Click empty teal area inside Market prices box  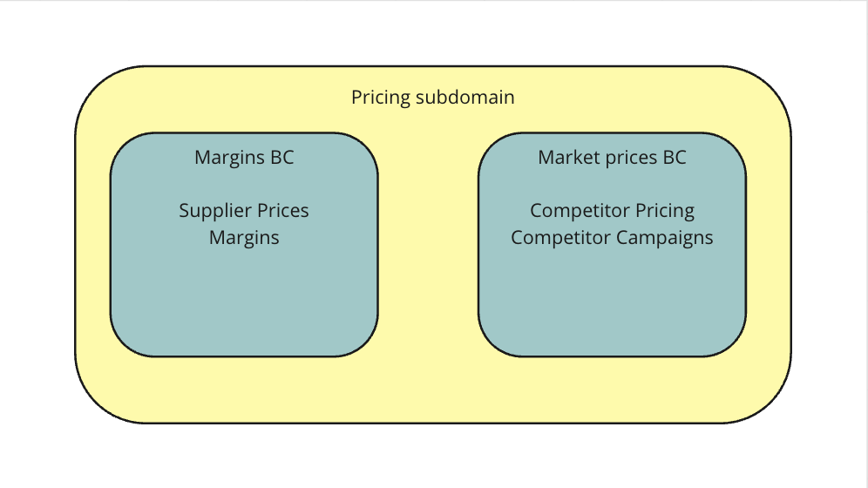coord(612,301)
